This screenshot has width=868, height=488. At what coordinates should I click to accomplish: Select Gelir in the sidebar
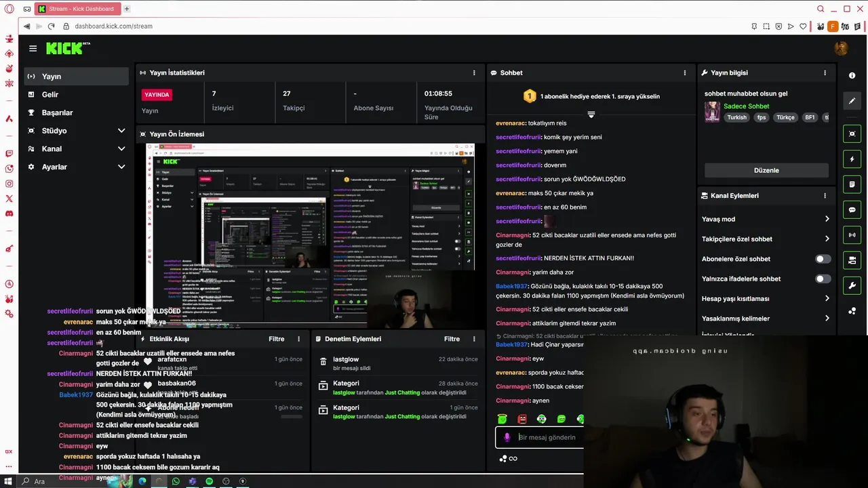[x=76, y=95]
